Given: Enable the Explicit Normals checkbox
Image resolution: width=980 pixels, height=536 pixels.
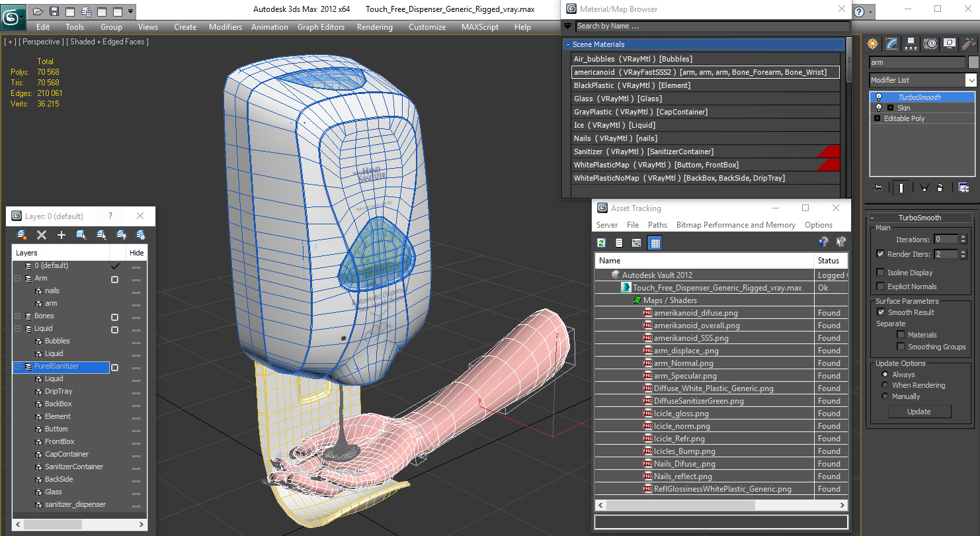Looking at the screenshot, I should [x=880, y=287].
